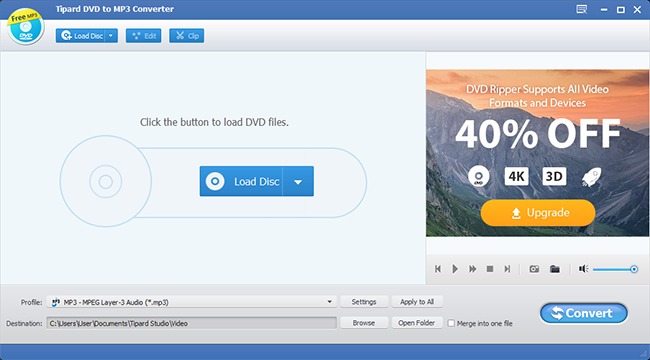The image size is (650, 360).
Task: Adjust the volume slider
Action: 615,269
